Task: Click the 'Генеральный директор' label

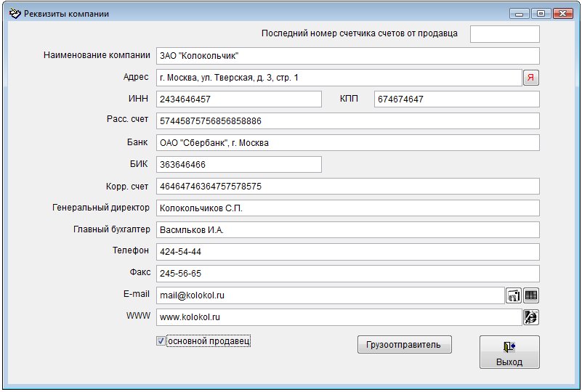Action: point(101,208)
